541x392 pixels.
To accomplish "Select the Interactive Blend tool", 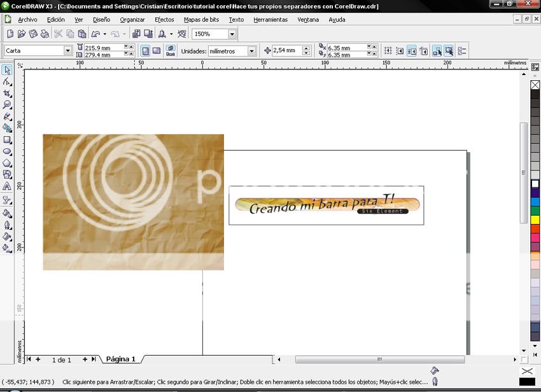I will pyautogui.click(x=7, y=200).
